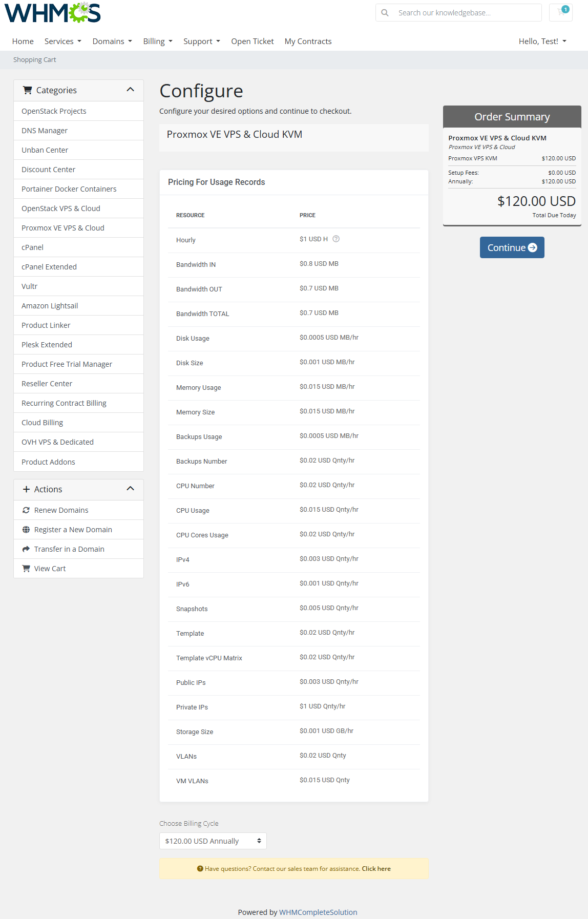Open the shopping cart icon in header
This screenshot has height=919, width=588.
(x=561, y=12)
